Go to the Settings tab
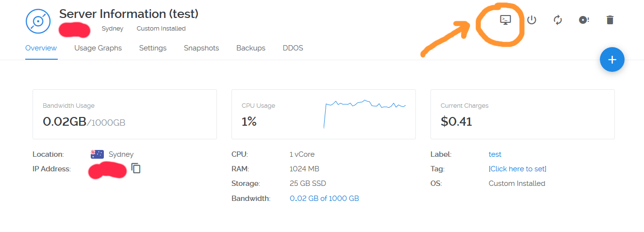 [x=153, y=48]
